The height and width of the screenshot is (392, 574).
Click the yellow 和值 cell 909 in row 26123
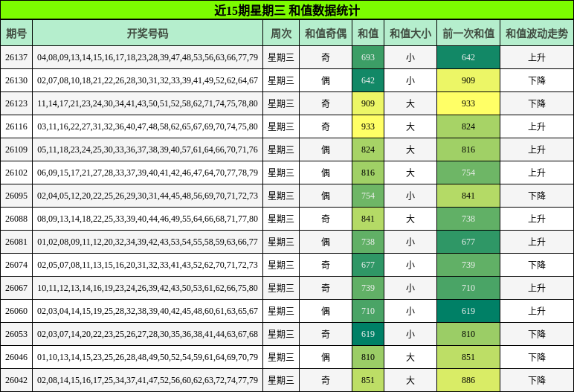[368, 103]
